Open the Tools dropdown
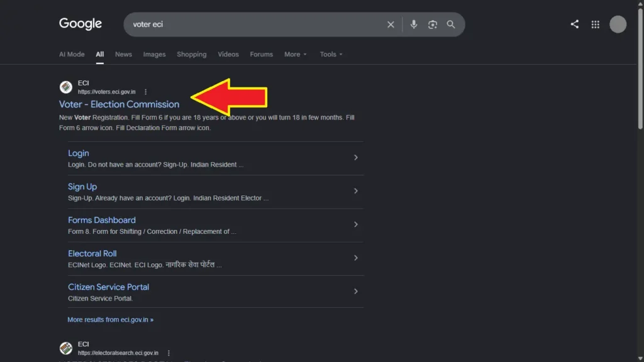 (331, 54)
